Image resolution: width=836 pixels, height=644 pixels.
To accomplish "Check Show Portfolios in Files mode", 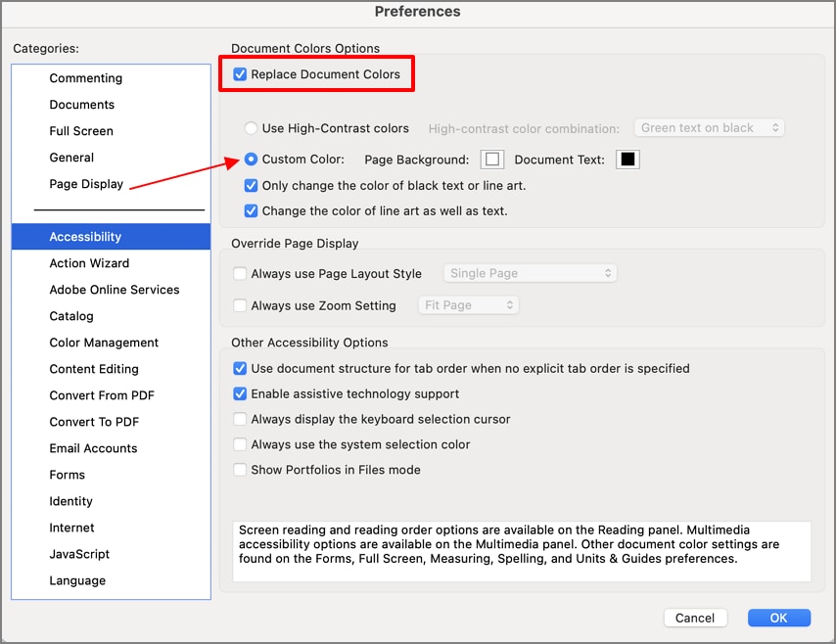I will pyautogui.click(x=240, y=470).
